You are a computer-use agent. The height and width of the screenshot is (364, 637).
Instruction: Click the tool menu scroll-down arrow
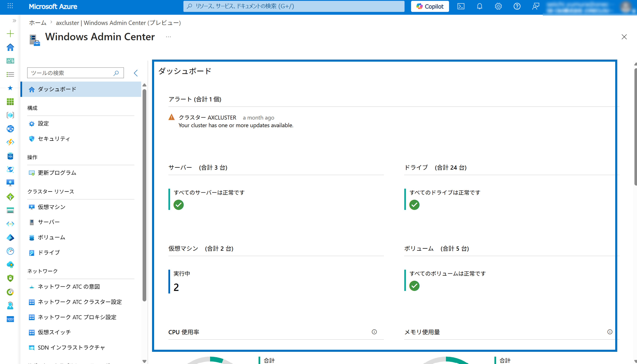click(x=144, y=361)
